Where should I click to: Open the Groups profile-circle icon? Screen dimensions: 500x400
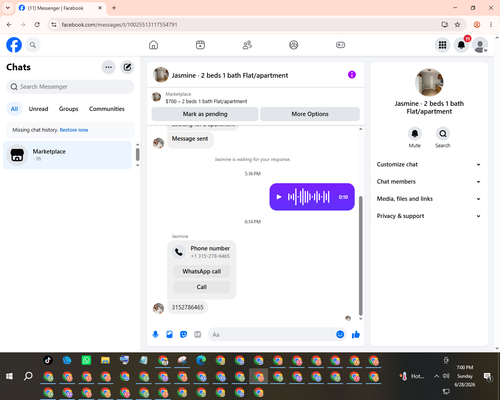294,45
